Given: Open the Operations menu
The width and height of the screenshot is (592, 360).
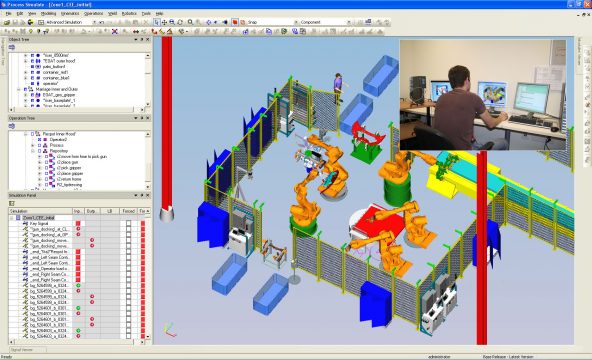Looking at the screenshot, I should (93, 13).
